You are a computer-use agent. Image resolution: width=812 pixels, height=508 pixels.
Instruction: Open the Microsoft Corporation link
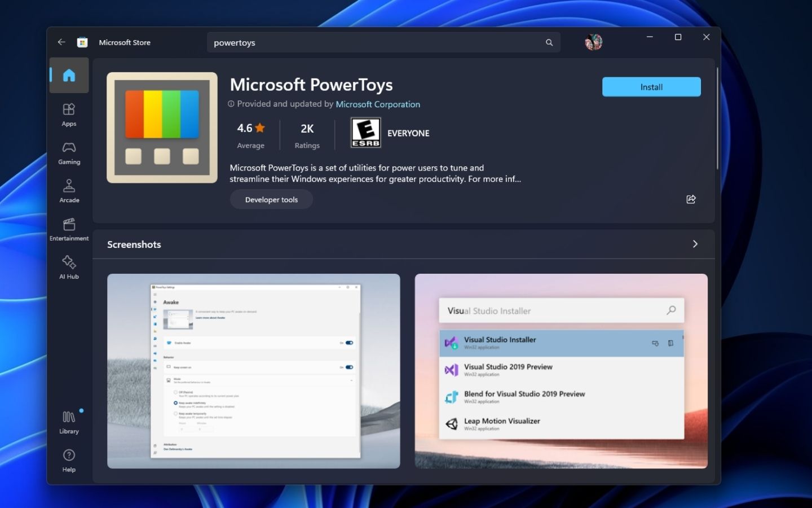pyautogui.click(x=378, y=104)
